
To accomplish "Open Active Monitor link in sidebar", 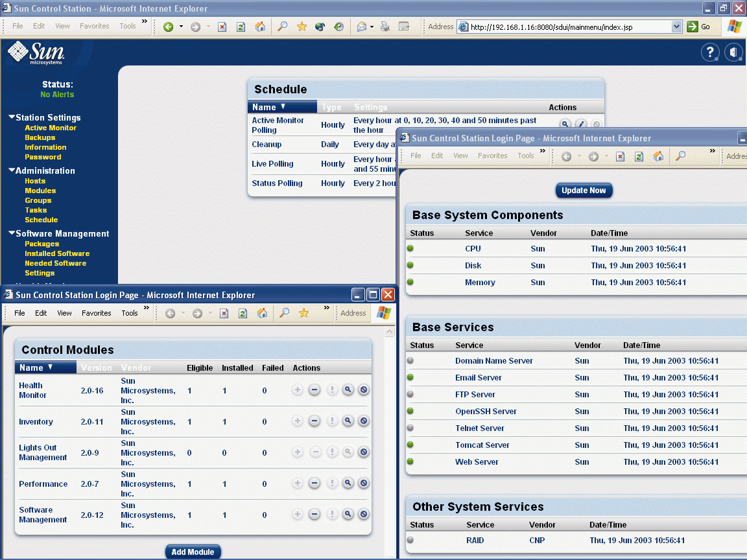I will (51, 128).
